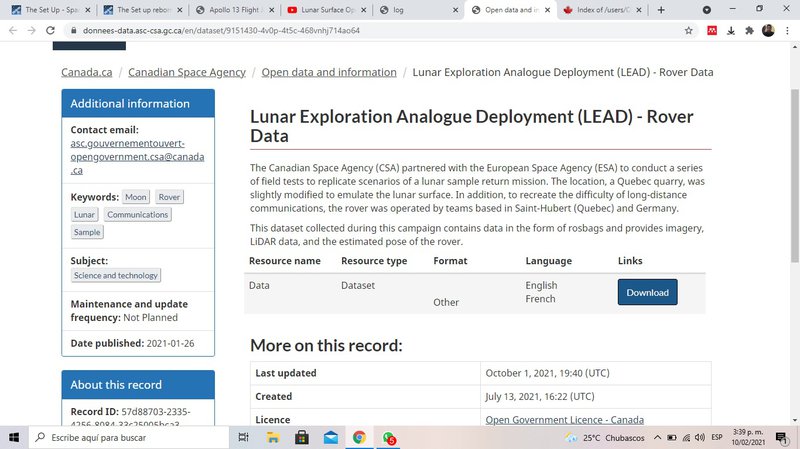Click the contact email address link
The width and height of the screenshot is (800, 449).
(x=137, y=157)
